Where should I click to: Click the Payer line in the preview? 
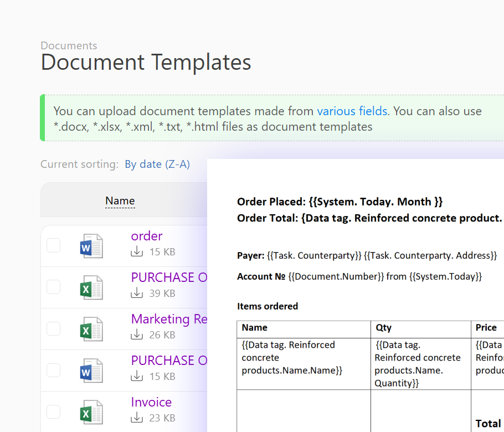click(x=367, y=255)
